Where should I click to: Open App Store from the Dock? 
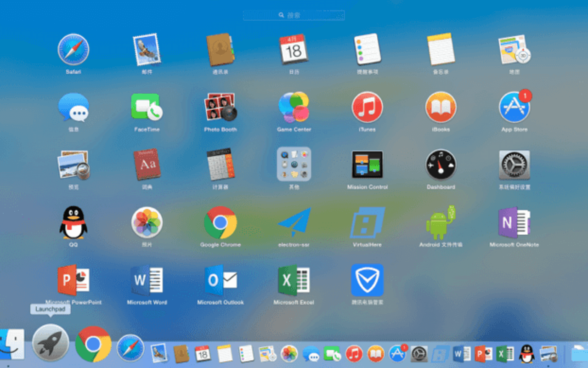398,353
